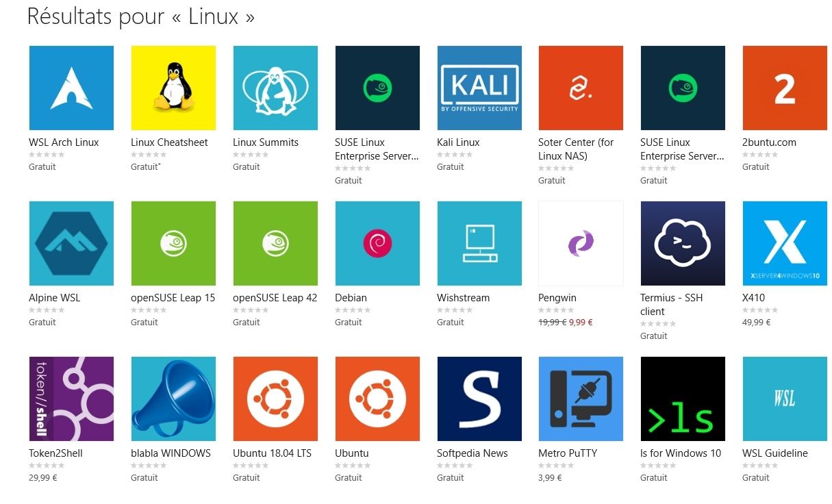Open the "WSL Guideline" title
Viewport: 832px width, 504px height.
775,453
